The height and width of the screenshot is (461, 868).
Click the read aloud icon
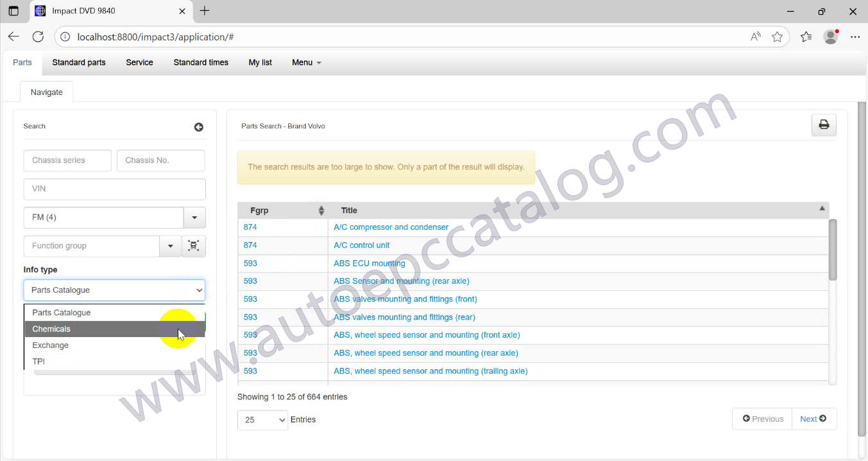pos(756,37)
